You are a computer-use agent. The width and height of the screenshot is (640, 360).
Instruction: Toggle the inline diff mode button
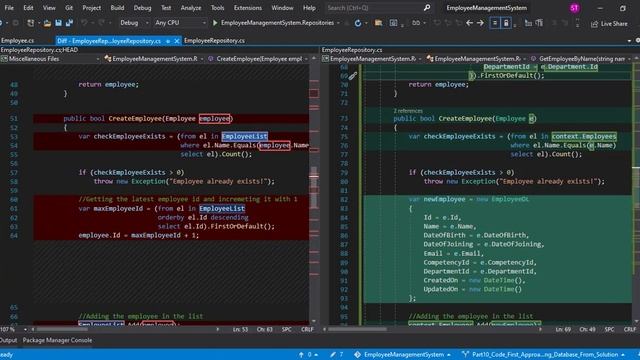495,23
